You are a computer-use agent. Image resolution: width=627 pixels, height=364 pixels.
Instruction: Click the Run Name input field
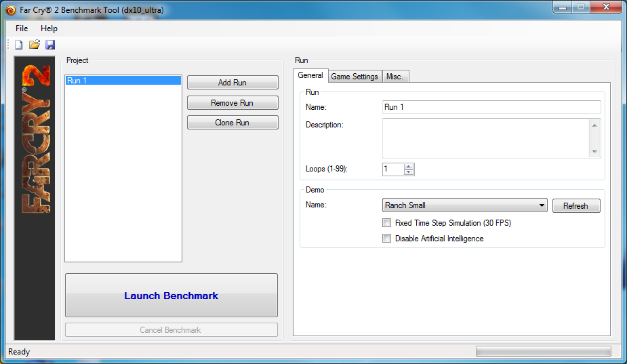(491, 107)
